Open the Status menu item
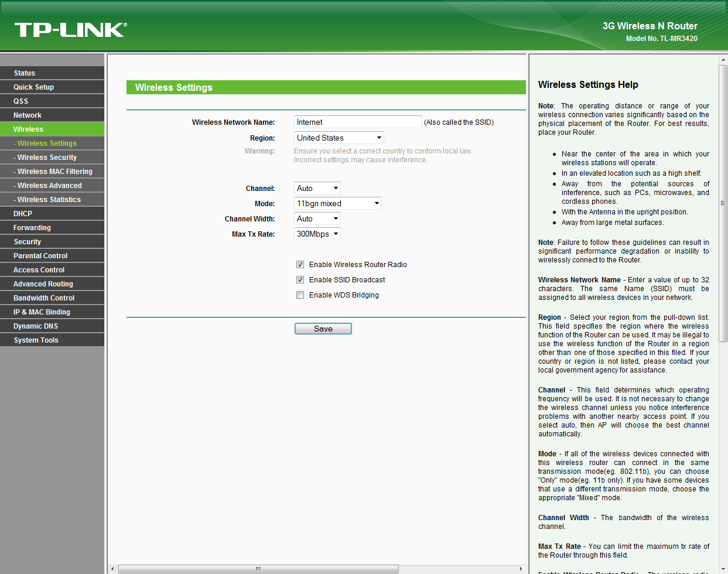This screenshot has width=728, height=574. [x=52, y=73]
